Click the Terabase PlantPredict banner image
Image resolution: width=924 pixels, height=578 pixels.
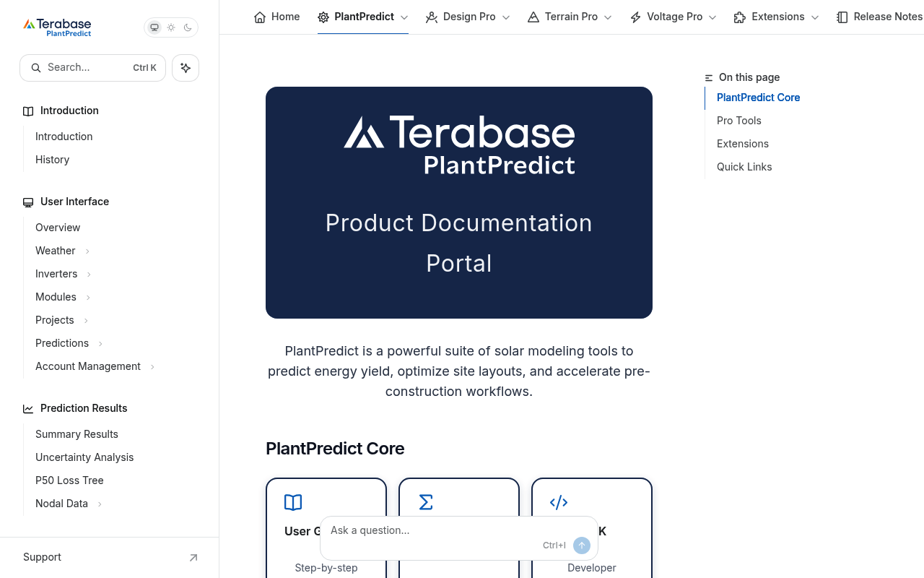tap(459, 202)
